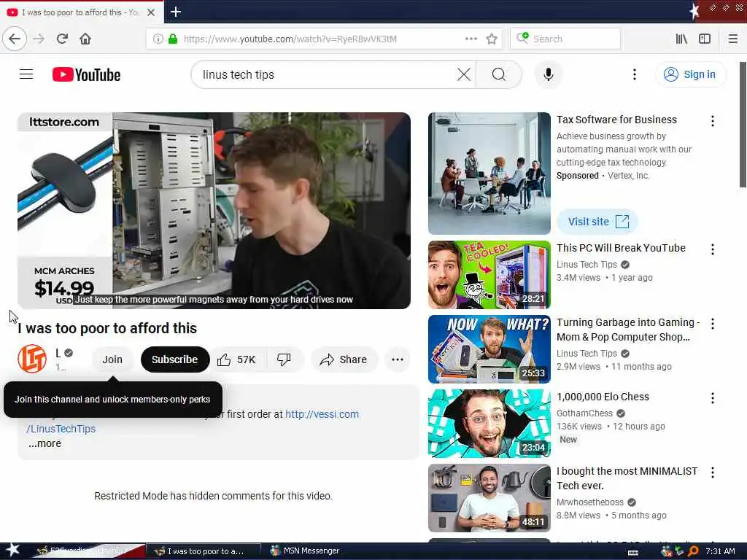Image resolution: width=747 pixels, height=560 pixels.
Task: Open more actions ellipsis below video
Action: click(x=398, y=359)
